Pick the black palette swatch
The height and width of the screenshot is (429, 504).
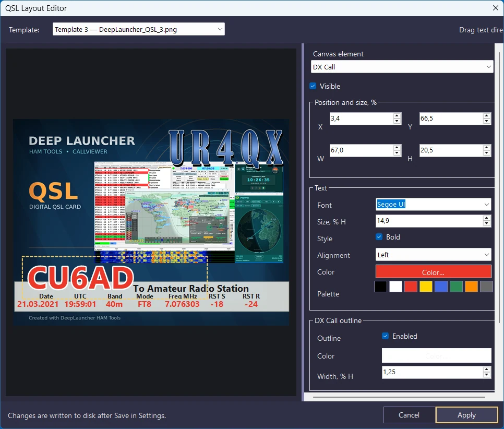pyautogui.click(x=380, y=286)
